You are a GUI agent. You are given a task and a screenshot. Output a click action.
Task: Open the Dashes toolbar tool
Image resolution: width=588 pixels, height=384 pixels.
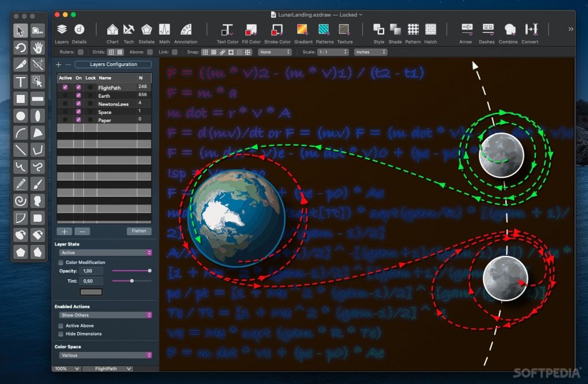pos(487,30)
